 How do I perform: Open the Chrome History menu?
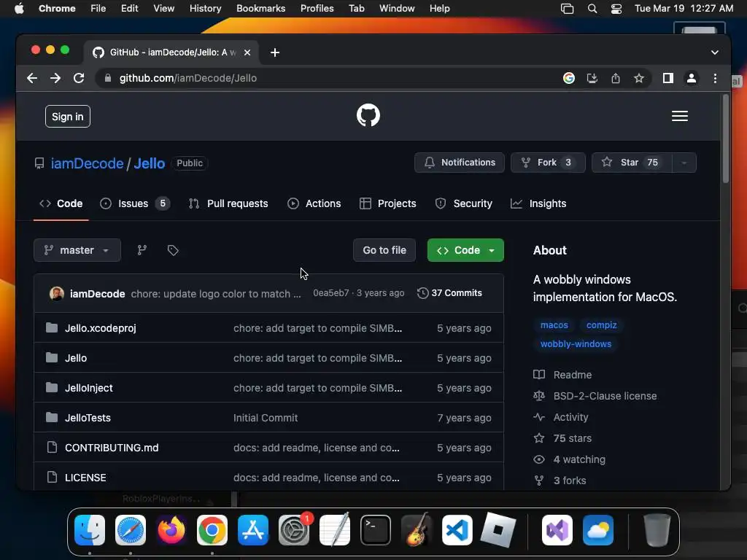coord(205,9)
